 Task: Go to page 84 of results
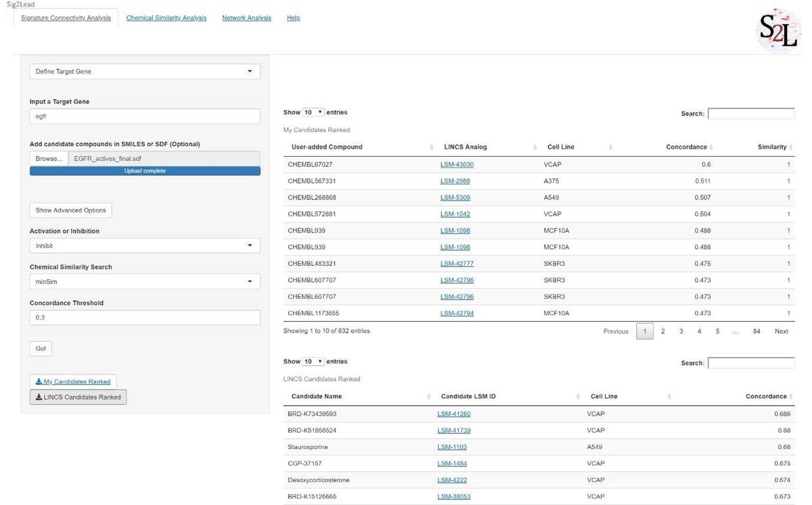coord(757,331)
